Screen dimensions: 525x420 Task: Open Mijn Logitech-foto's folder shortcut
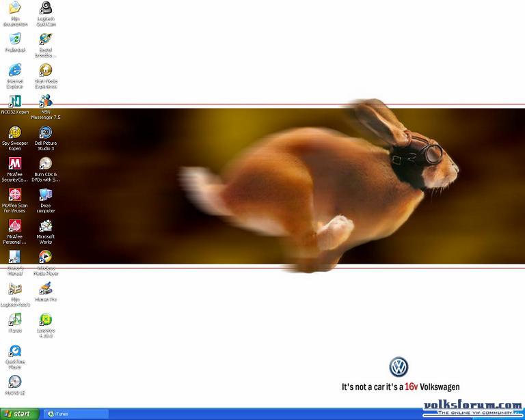[x=15, y=288]
